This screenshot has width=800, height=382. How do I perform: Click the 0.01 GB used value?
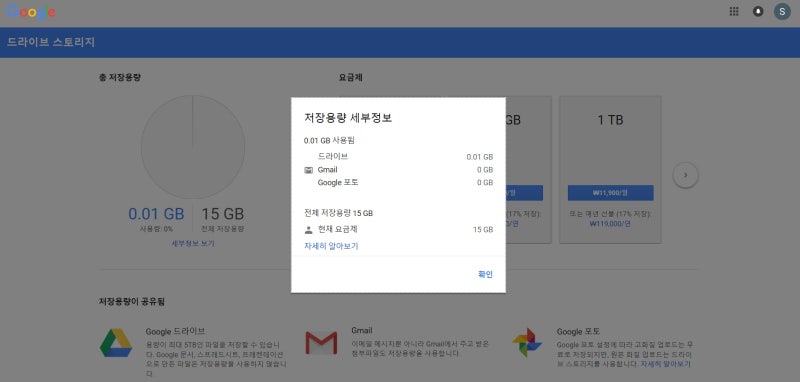point(156,214)
